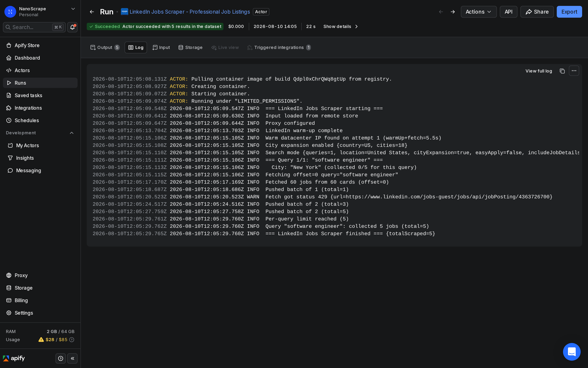Open Billing page
The width and height of the screenshot is (588, 368).
(40, 300)
